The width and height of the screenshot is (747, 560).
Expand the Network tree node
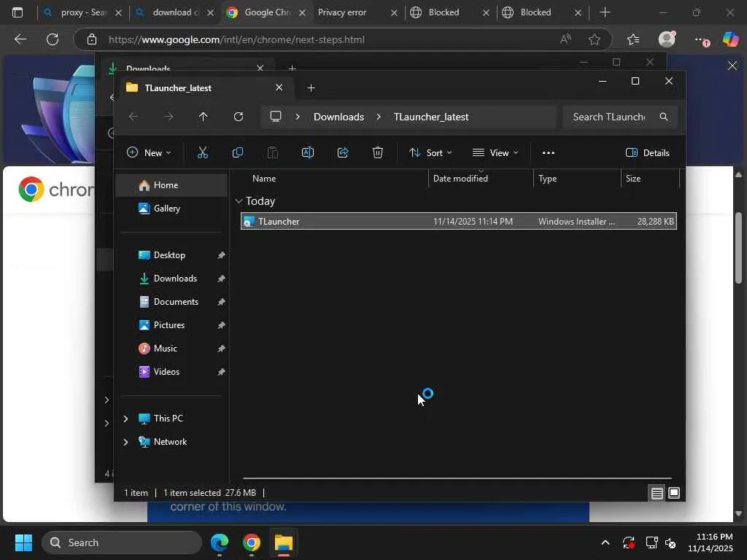[125, 442]
